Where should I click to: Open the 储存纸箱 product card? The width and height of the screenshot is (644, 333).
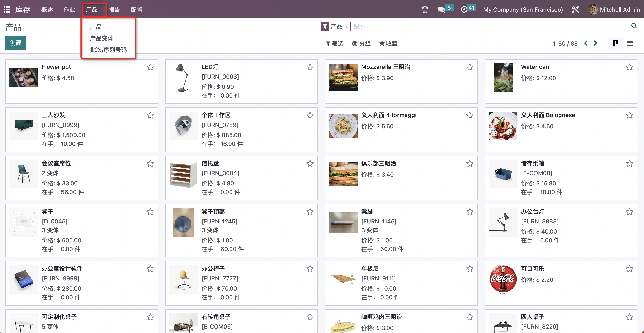561,178
